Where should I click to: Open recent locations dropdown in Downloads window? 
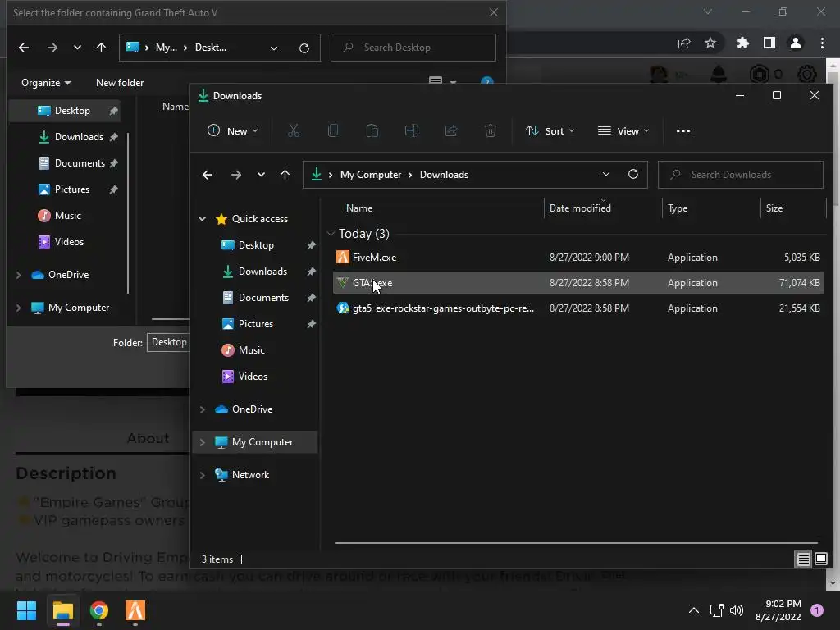[x=261, y=175]
